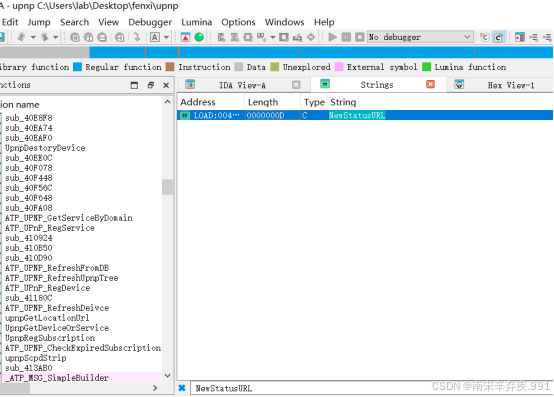
Task: Close the Functions panel
Action: pyautogui.click(x=166, y=85)
